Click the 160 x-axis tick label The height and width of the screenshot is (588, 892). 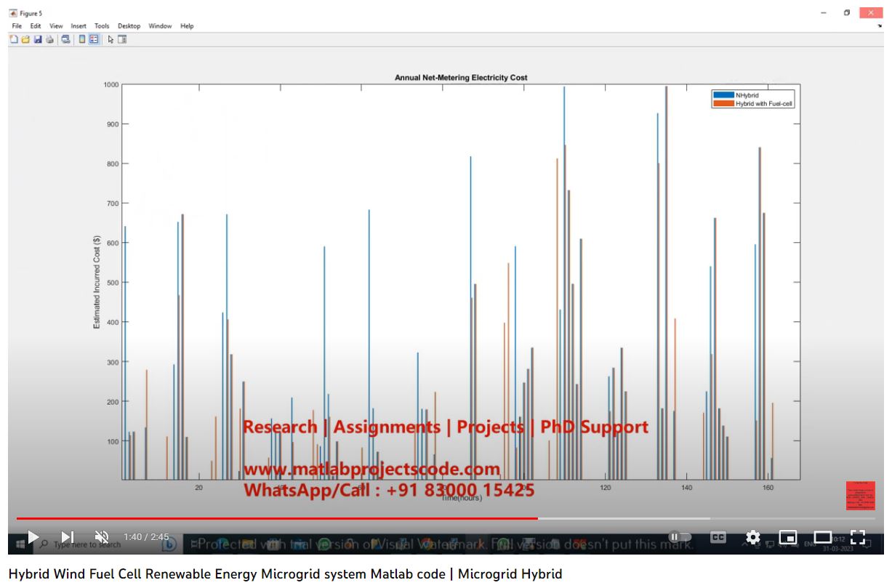pyautogui.click(x=768, y=488)
